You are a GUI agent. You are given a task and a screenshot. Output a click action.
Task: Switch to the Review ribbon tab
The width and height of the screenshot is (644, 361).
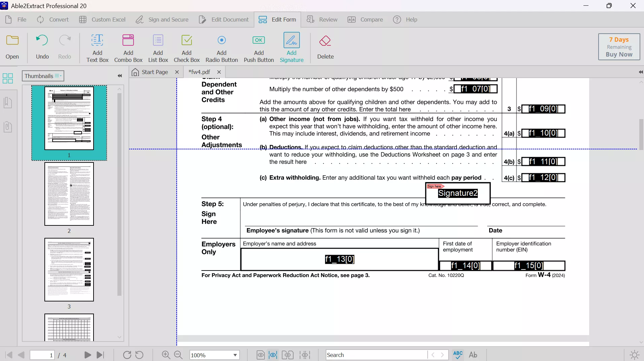pyautogui.click(x=322, y=20)
